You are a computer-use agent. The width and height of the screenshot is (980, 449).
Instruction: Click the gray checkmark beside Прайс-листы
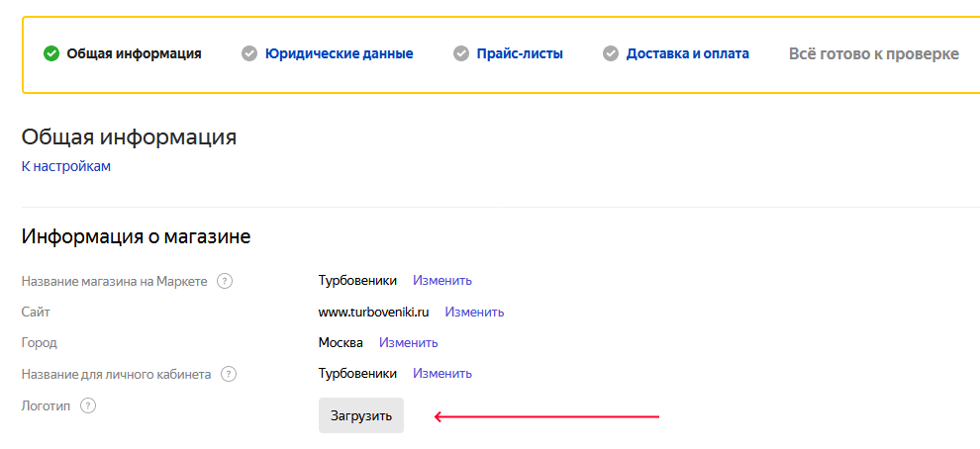coord(461,53)
